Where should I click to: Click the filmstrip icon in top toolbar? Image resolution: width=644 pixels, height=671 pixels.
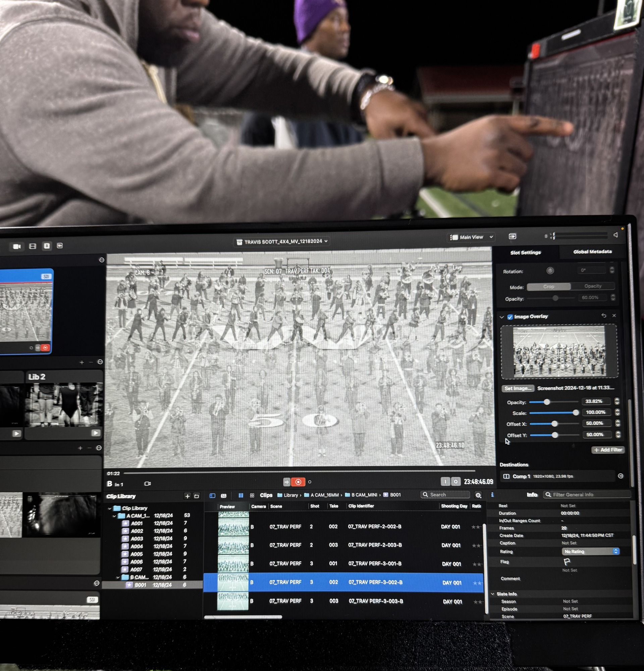tap(33, 246)
